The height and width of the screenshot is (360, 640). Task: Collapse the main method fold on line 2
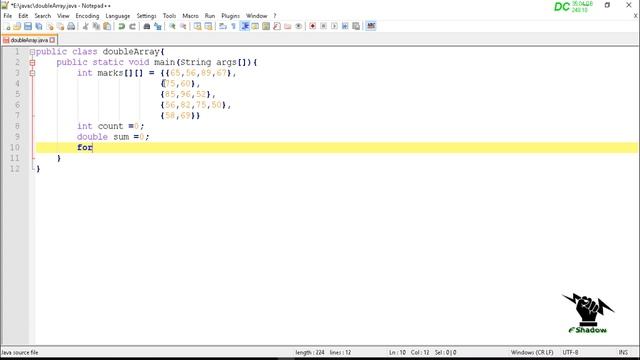[32, 62]
